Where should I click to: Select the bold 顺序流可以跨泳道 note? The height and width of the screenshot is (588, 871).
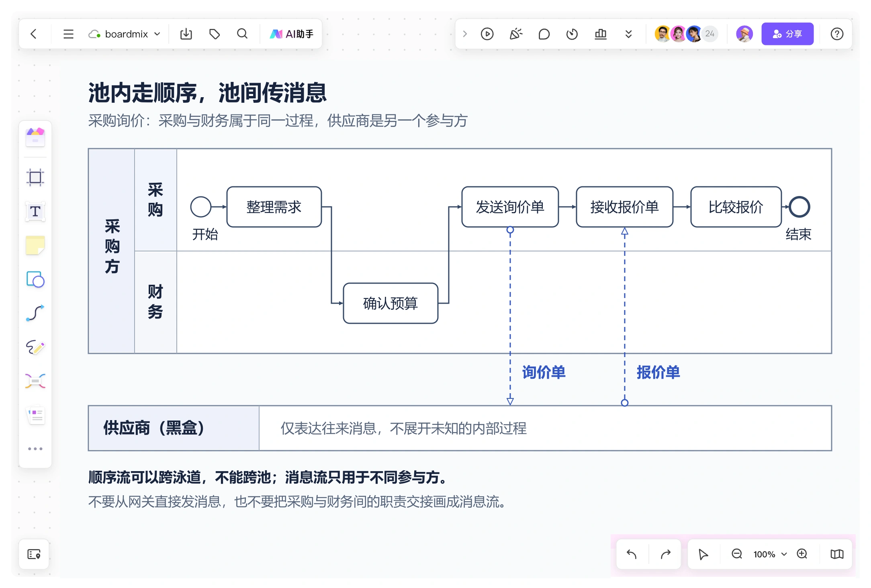point(268,477)
